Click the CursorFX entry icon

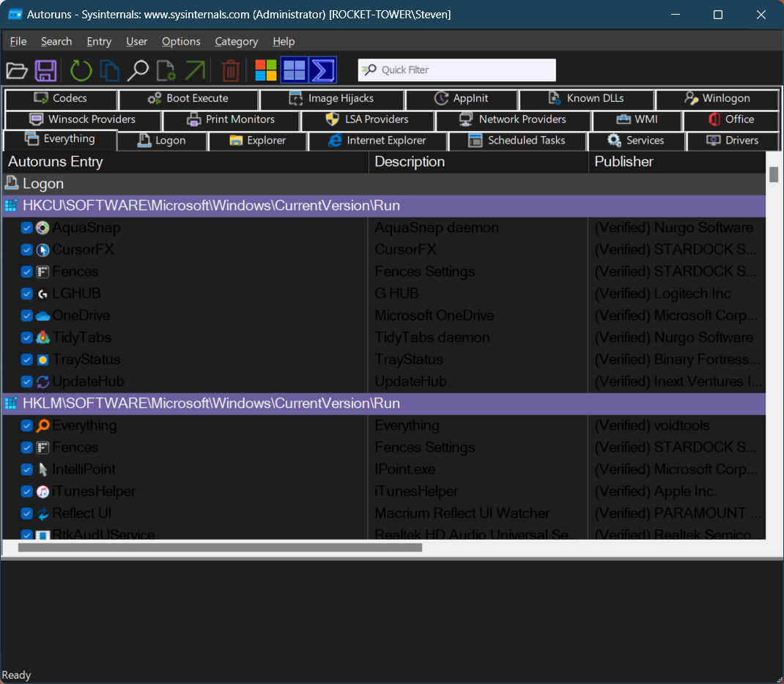coord(43,250)
